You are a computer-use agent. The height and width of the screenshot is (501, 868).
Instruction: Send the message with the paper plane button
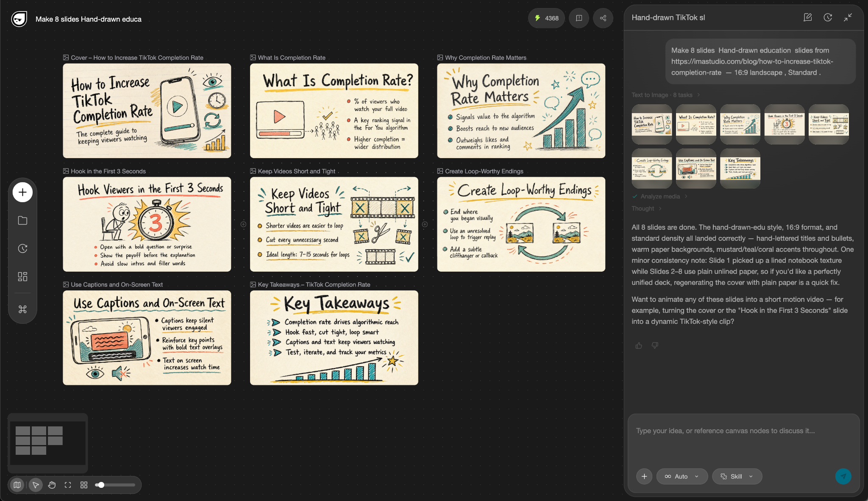(843, 476)
